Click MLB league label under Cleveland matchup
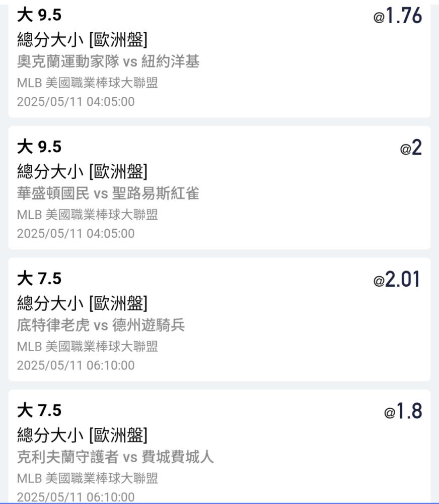This screenshot has width=439, height=504. point(88,478)
